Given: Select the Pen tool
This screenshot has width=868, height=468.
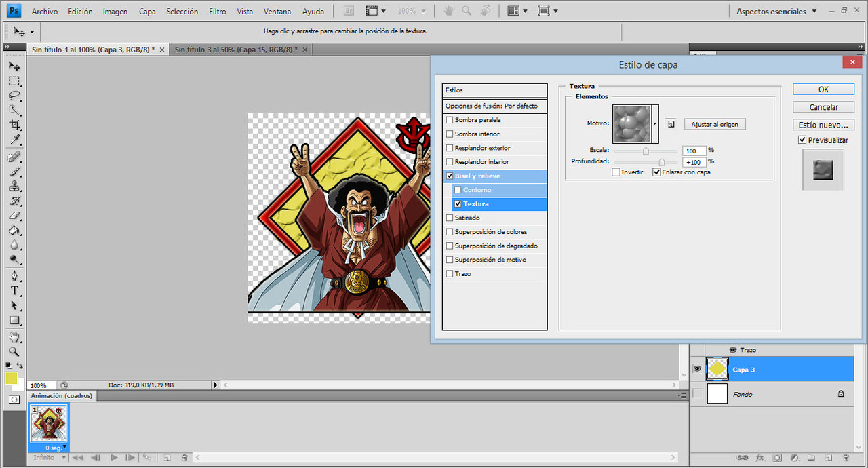Looking at the screenshot, I should click(14, 276).
